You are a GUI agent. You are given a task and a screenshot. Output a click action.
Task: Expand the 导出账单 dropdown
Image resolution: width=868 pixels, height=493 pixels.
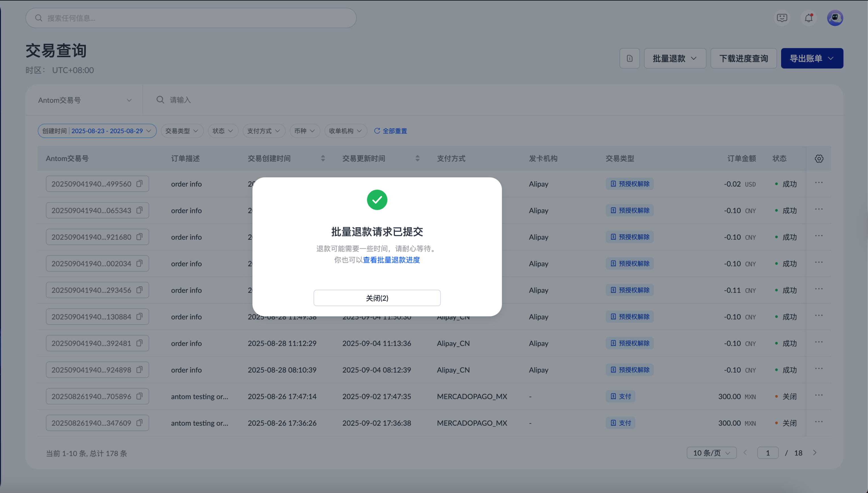pos(812,58)
